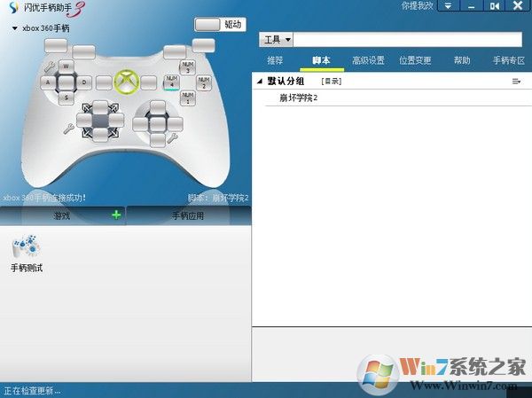Click the bottom-left diagonal D-pad arrow
The height and width of the screenshot is (398, 532).
[x=87, y=133]
